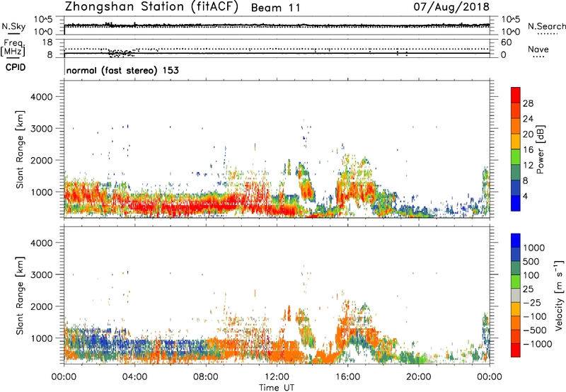Click the blue top of velocity colorbar
The image size is (566, 392).
(516, 241)
